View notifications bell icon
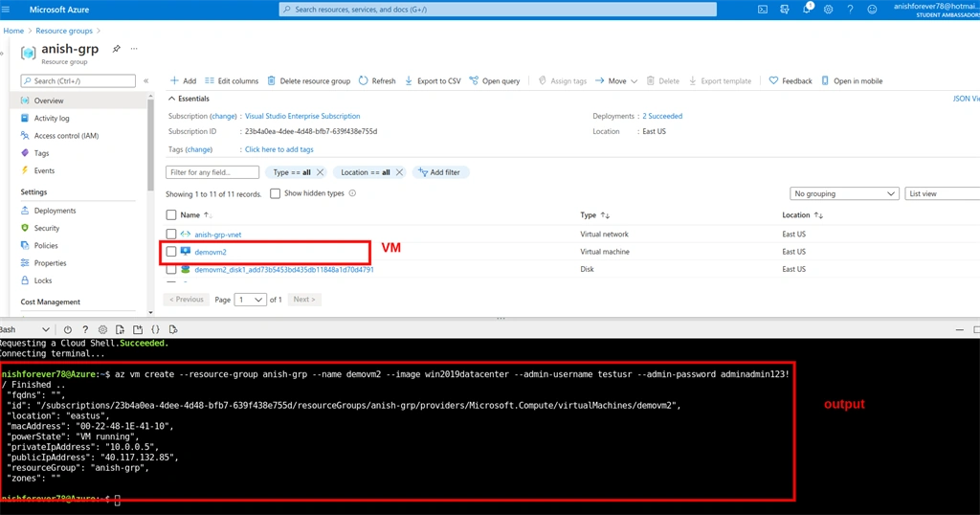Screen dimensions: 980x515 coord(807,10)
